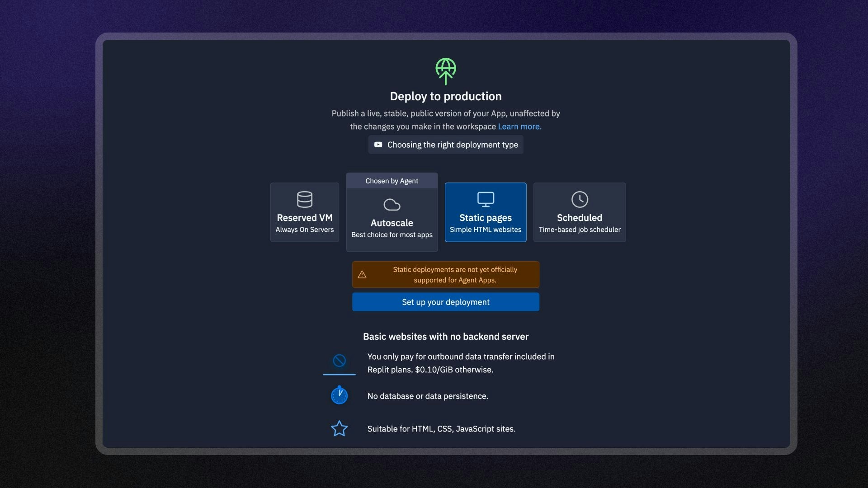Click the outbound data transfer pricing text
Image resolution: width=868 pixels, height=488 pixels.
(x=461, y=363)
